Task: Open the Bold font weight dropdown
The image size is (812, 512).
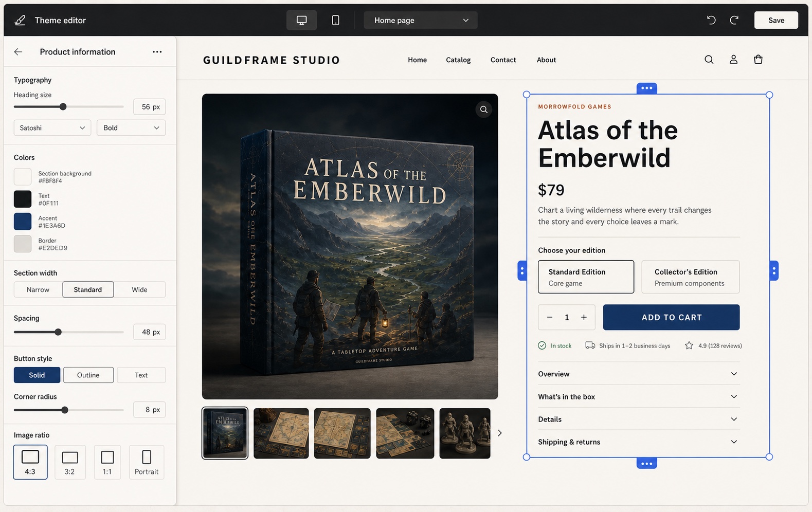Action: click(x=131, y=128)
